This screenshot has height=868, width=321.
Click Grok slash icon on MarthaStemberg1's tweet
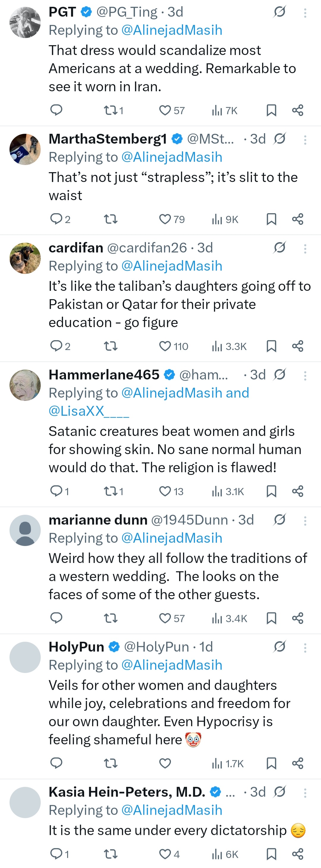point(280,139)
